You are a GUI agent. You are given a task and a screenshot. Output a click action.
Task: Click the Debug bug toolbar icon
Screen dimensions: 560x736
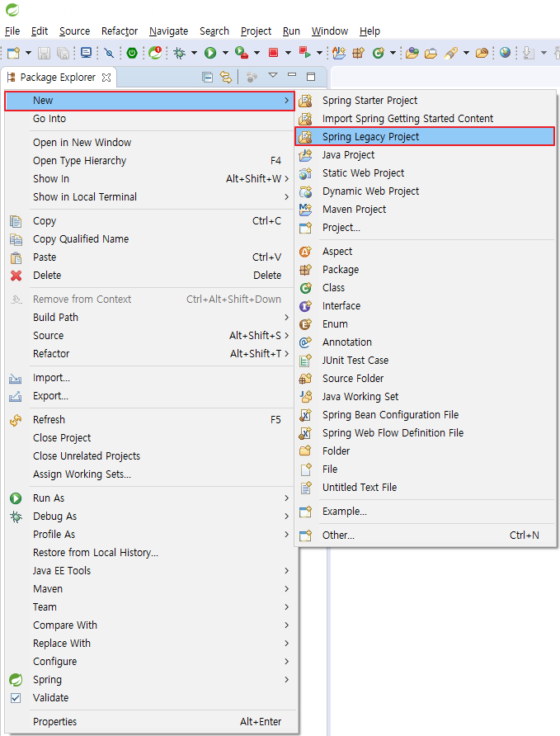pyautogui.click(x=179, y=53)
